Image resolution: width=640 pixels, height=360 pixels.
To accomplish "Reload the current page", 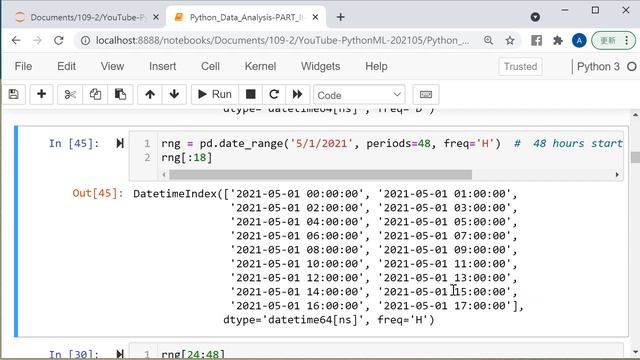I will click(x=59, y=40).
